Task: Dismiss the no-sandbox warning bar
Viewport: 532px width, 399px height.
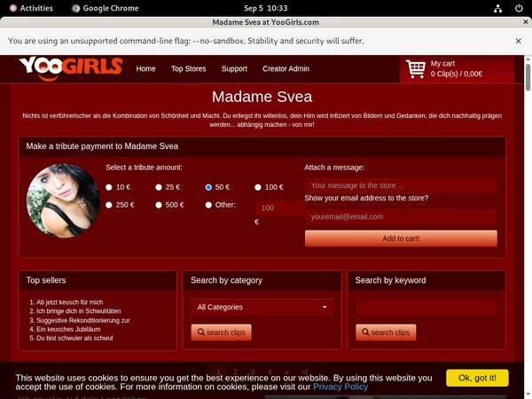Action: coord(518,41)
